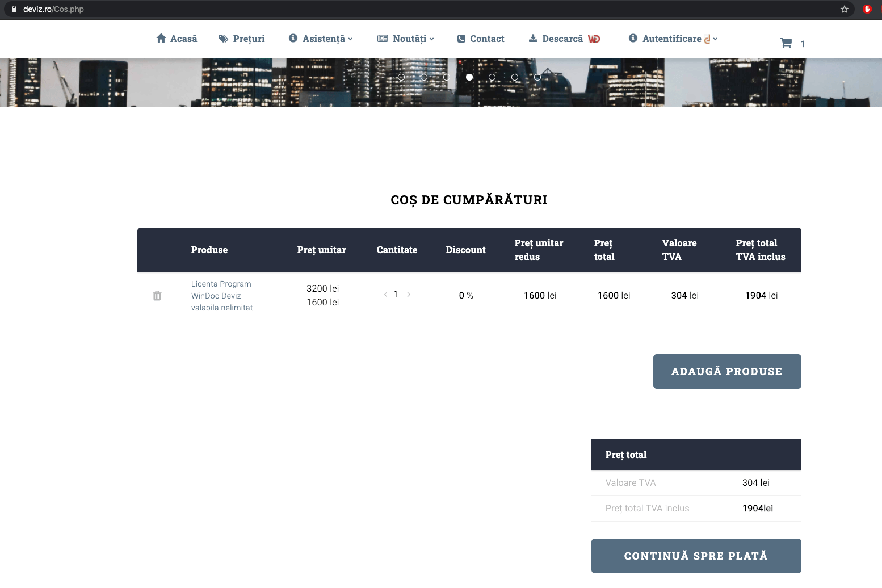The height and width of the screenshot is (588, 882).
Task: Select the first carousel slide dot
Action: (401, 77)
